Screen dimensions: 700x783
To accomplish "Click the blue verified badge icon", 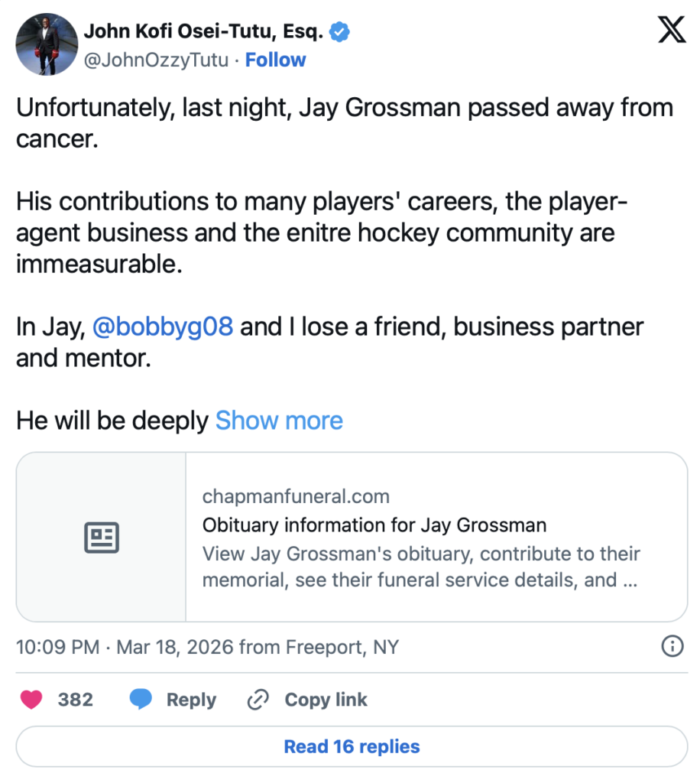I will pos(340,32).
